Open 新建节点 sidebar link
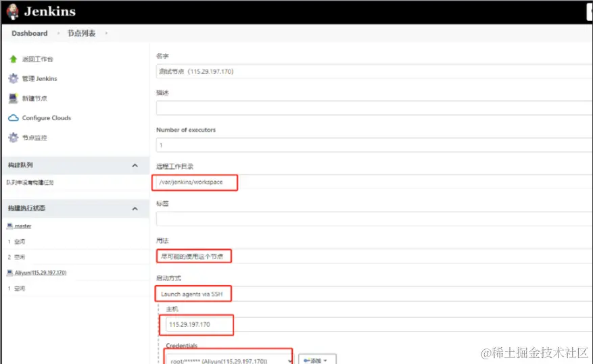The height and width of the screenshot is (364, 593). 34,98
